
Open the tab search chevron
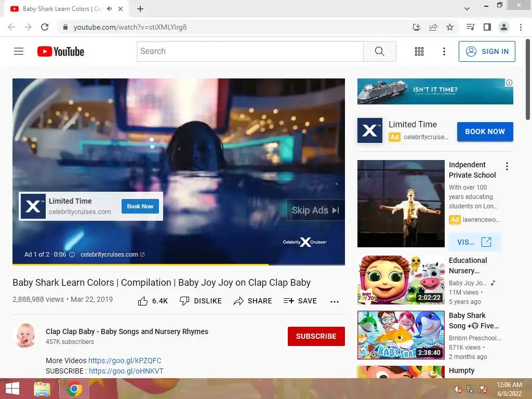coord(467,9)
